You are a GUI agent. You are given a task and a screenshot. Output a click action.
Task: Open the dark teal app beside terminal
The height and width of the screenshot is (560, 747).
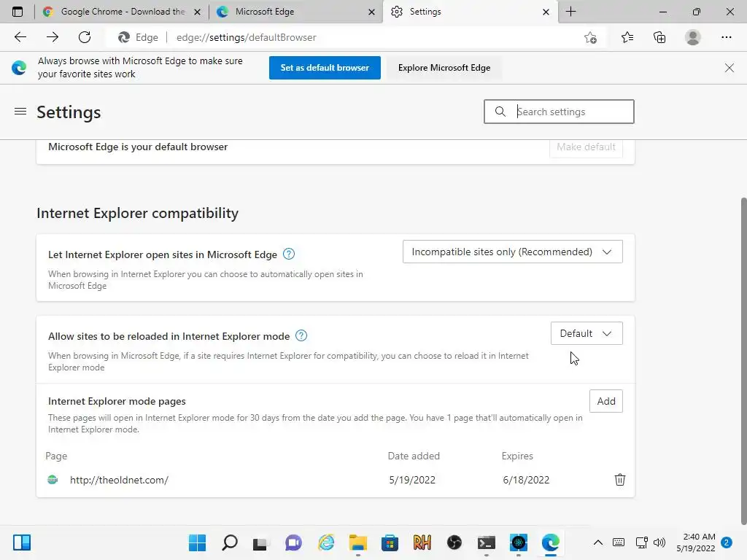tap(519, 542)
